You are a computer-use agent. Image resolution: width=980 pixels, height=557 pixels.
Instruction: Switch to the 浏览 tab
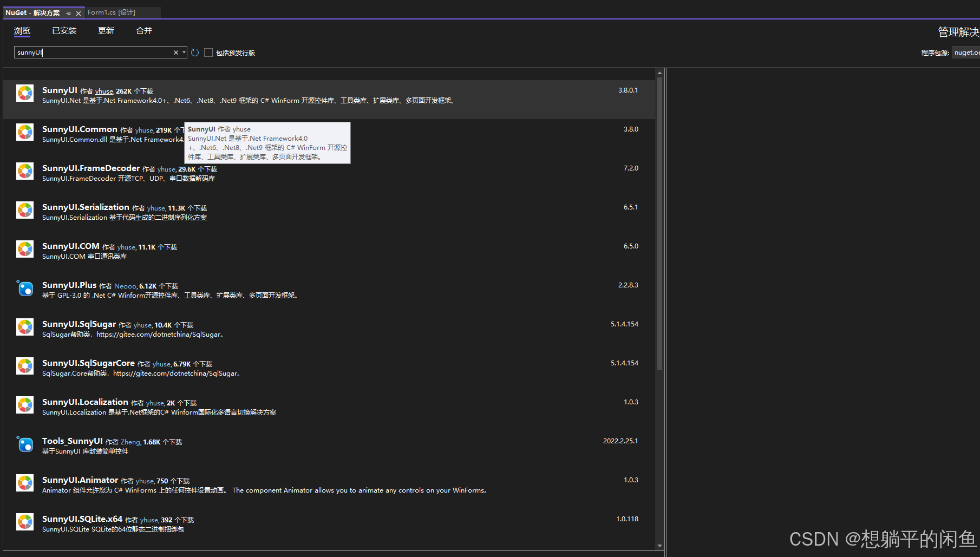22,31
